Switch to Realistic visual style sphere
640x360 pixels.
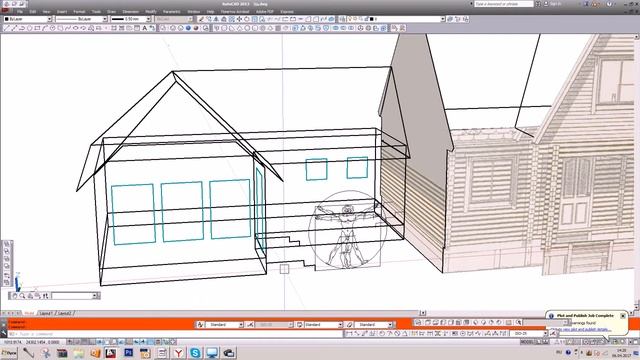tap(188, 28)
